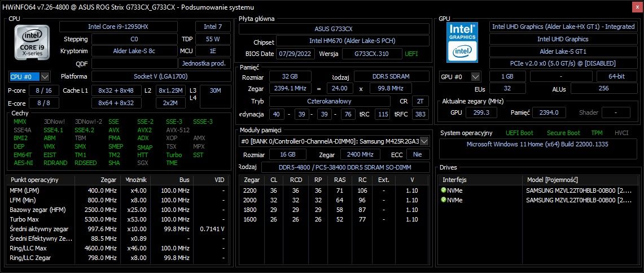Click the Intel 7 process field
The width and height of the screenshot is (644, 273).
click(x=213, y=27)
